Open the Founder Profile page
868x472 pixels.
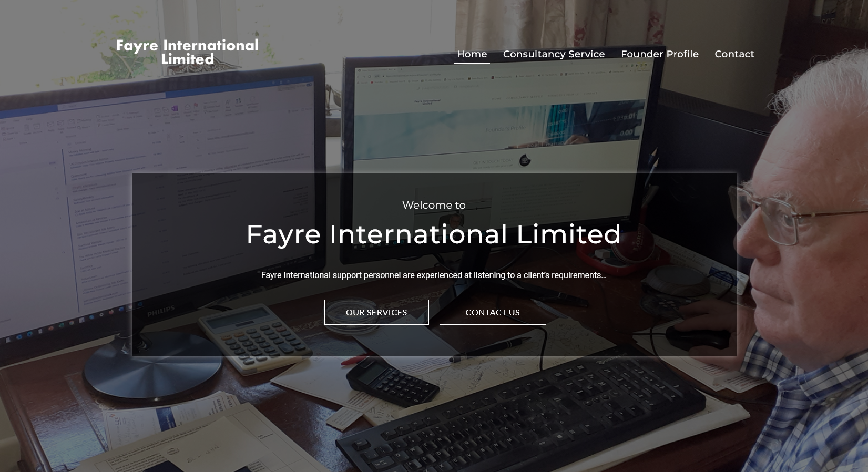[659, 54]
